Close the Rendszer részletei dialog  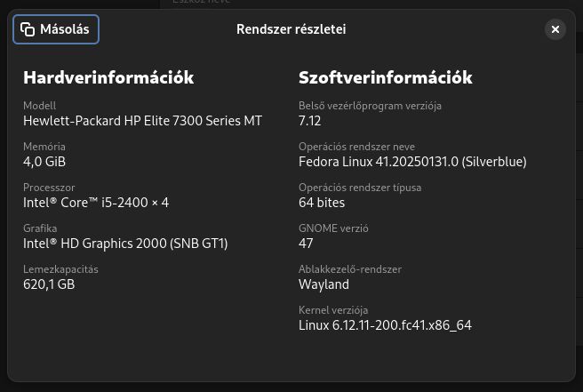pos(555,29)
